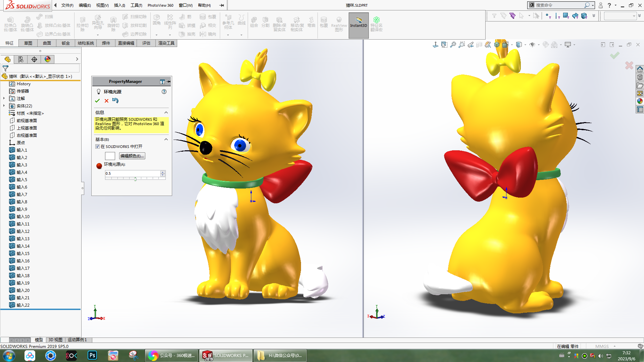644x362 pixels.
Task: Expand the 实体(22) tree node
Action: 4,106
